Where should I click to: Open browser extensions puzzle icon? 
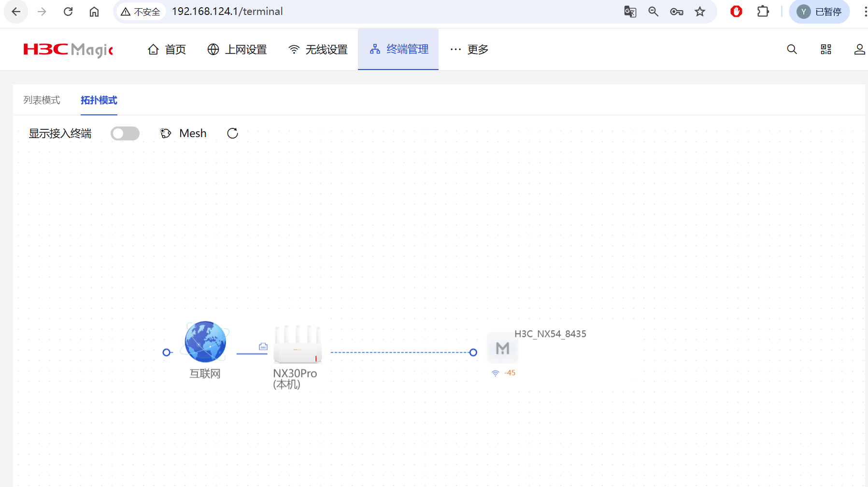pyautogui.click(x=763, y=12)
